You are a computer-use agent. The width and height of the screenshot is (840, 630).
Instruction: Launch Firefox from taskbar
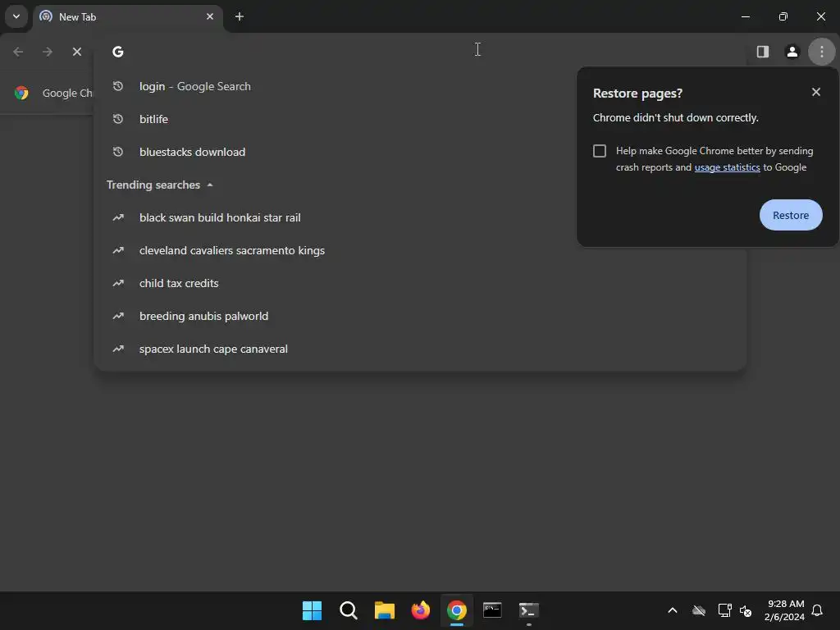(421, 610)
